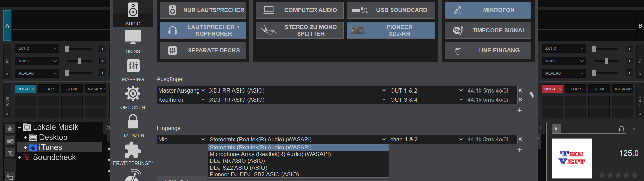Screen dimensions: 644x181
Task: Expand the iTunes folder tree
Action: pyautogui.click(x=25, y=147)
